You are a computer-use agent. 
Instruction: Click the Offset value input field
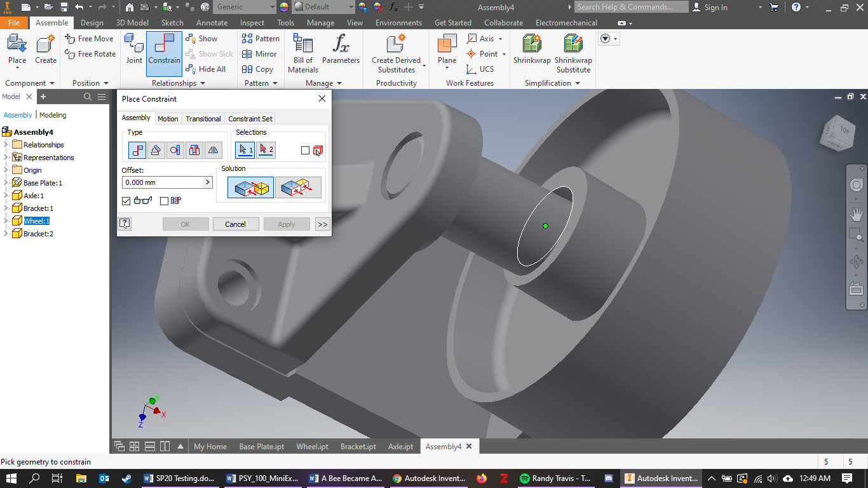pyautogui.click(x=163, y=182)
